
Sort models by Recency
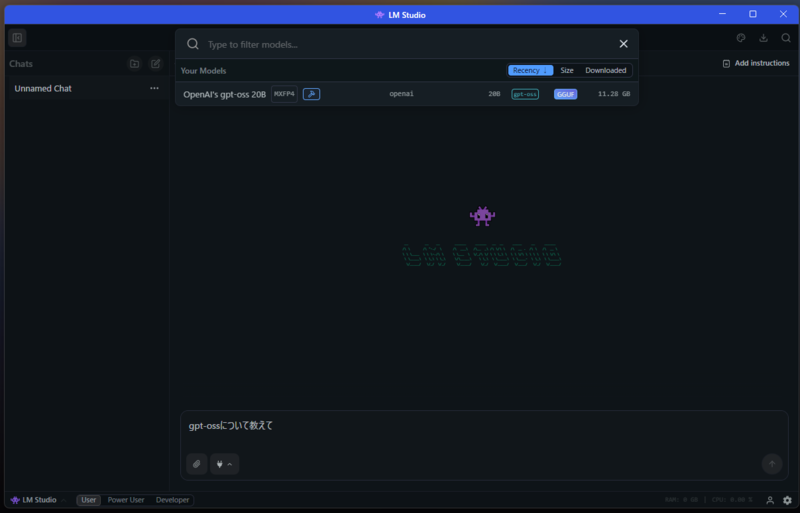(x=530, y=71)
